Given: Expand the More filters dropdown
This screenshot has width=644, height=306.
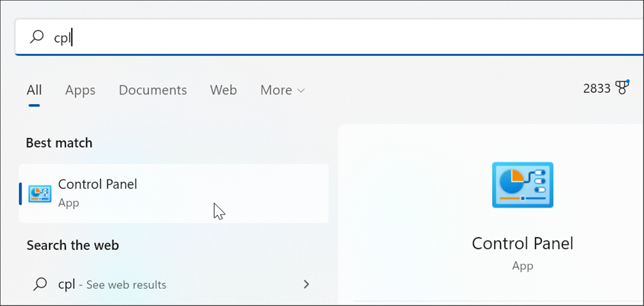Looking at the screenshot, I should click(x=282, y=90).
